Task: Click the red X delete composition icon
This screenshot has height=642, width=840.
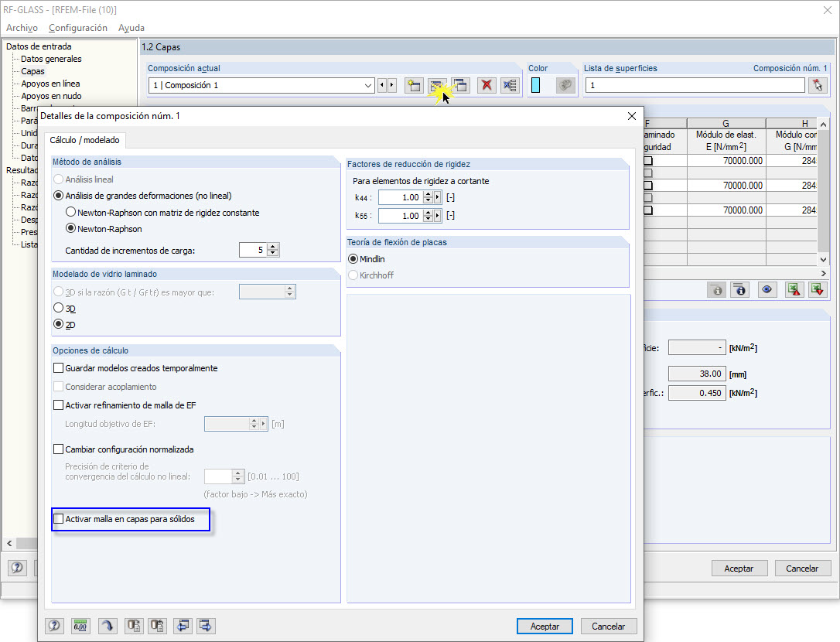Action: point(487,85)
